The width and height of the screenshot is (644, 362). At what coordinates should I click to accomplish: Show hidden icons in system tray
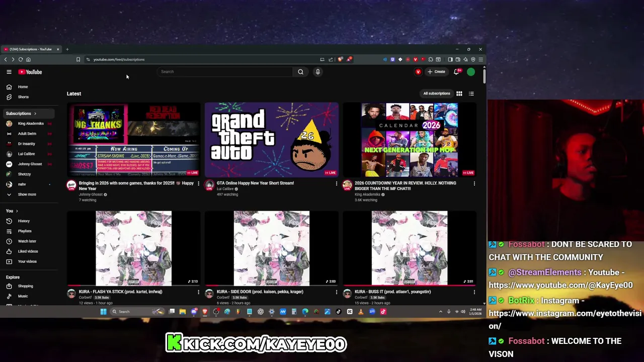(x=441, y=312)
